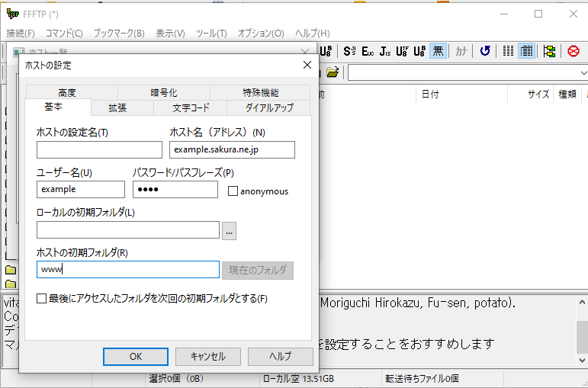Click the 現在のフォルダ button

[258, 271]
